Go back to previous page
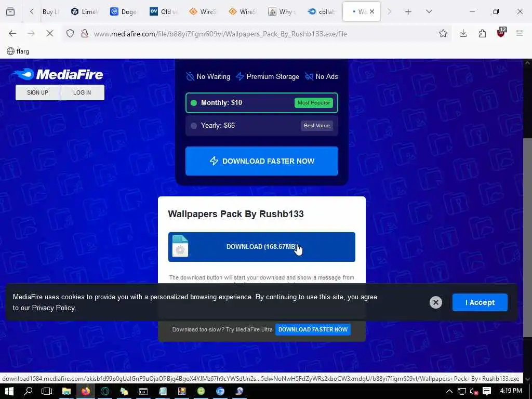 coord(12,33)
